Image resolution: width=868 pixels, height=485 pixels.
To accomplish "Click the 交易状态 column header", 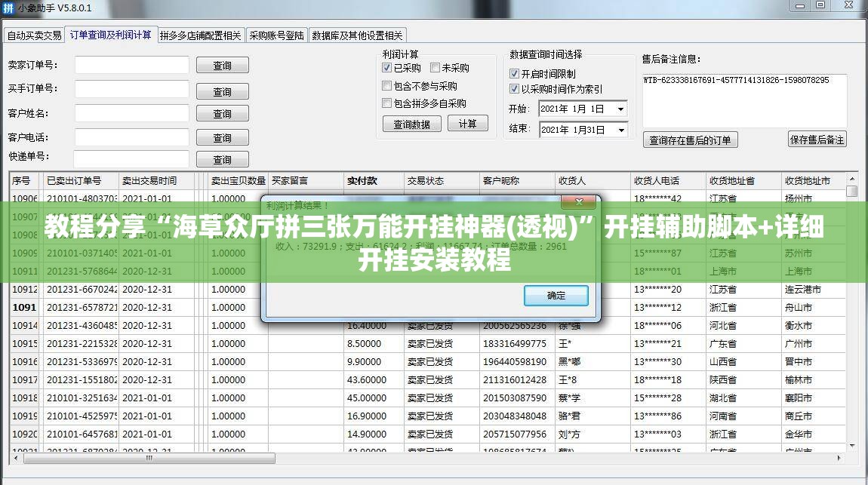I will pyautogui.click(x=442, y=181).
